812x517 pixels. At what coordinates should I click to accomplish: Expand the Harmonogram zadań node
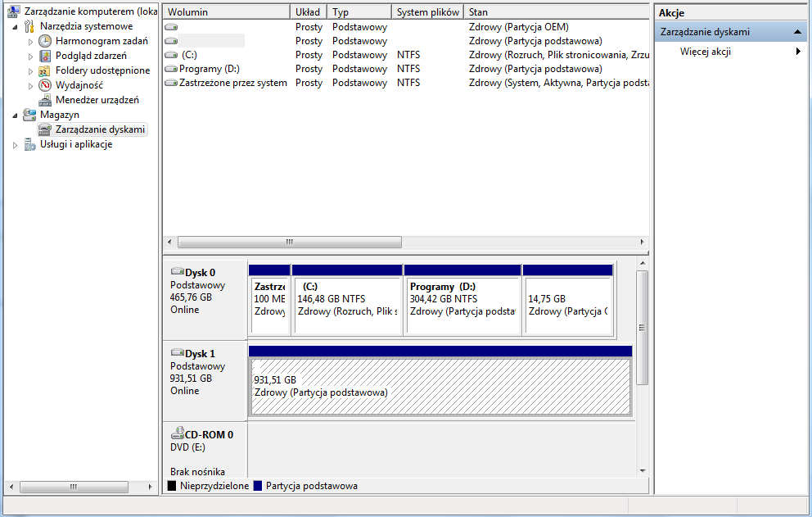(31, 41)
